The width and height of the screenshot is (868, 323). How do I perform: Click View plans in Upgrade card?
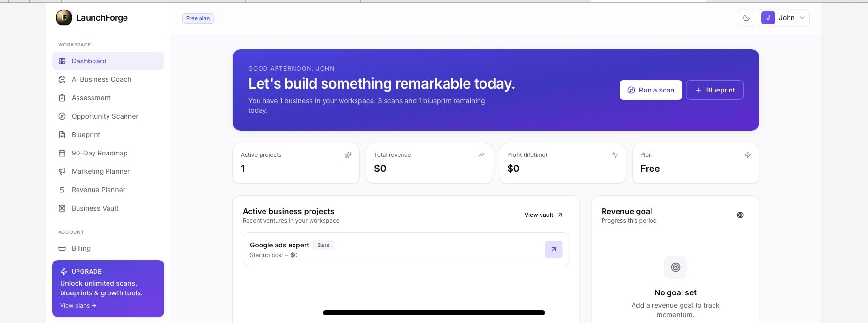pos(78,306)
